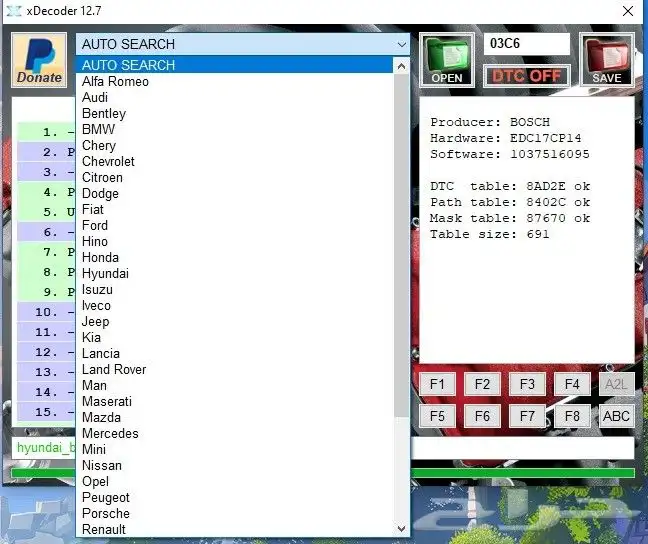
Task: Click the F3 function button
Action: (x=527, y=384)
